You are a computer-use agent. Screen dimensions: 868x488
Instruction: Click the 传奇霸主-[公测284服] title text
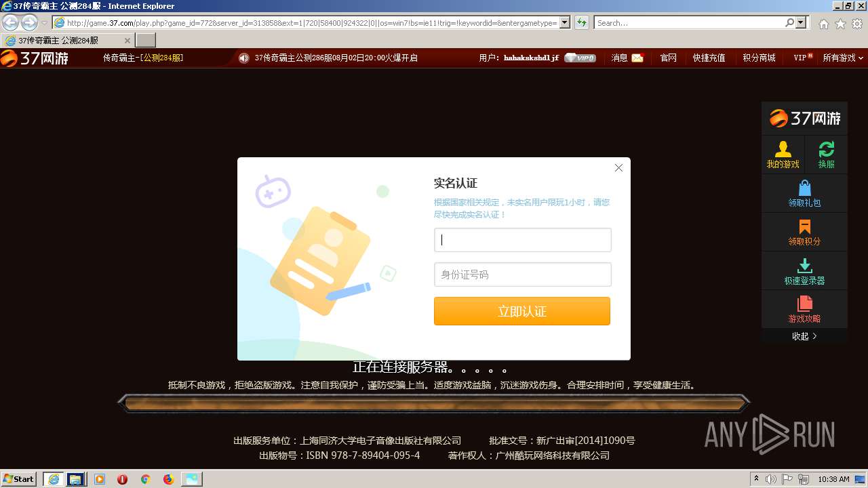click(x=143, y=58)
